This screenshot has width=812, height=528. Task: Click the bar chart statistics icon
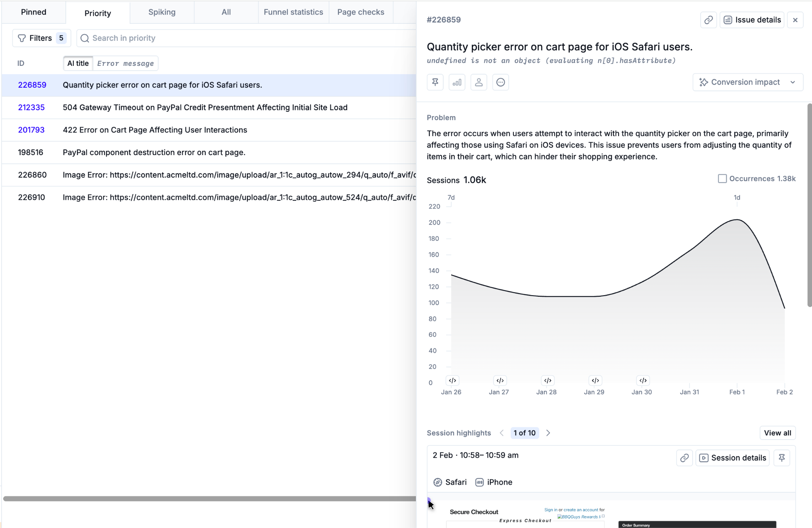click(x=457, y=82)
